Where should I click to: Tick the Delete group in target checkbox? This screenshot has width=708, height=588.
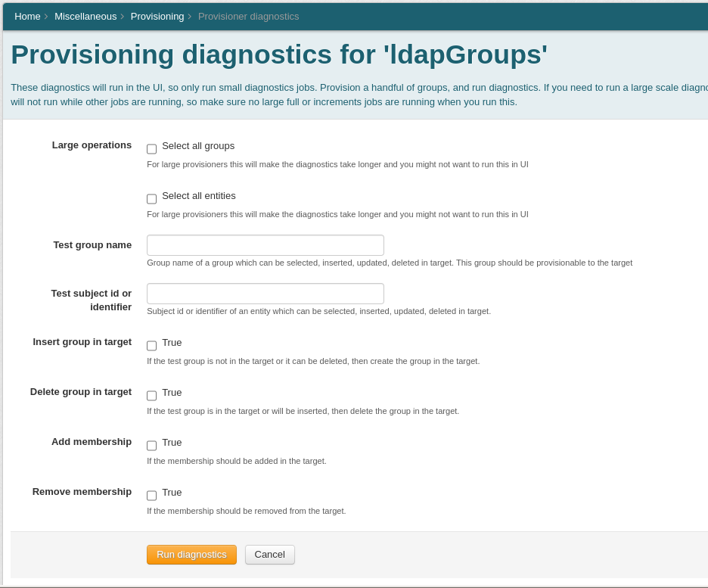[x=152, y=396]
